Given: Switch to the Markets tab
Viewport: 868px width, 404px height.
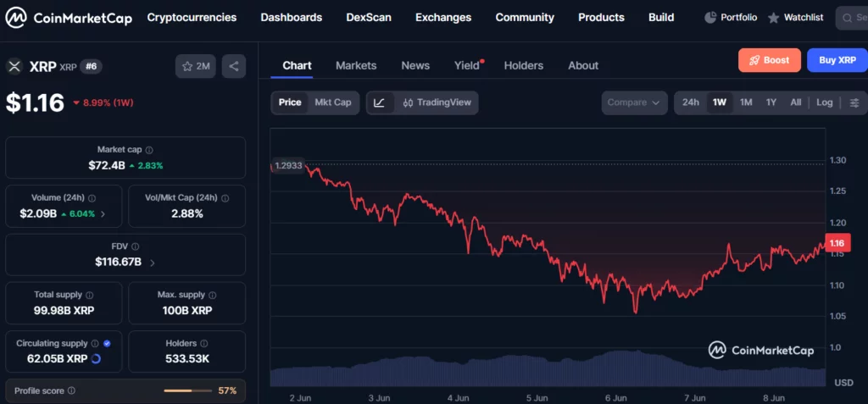Looking at the screenshot, I should click(x=356, y=65).
